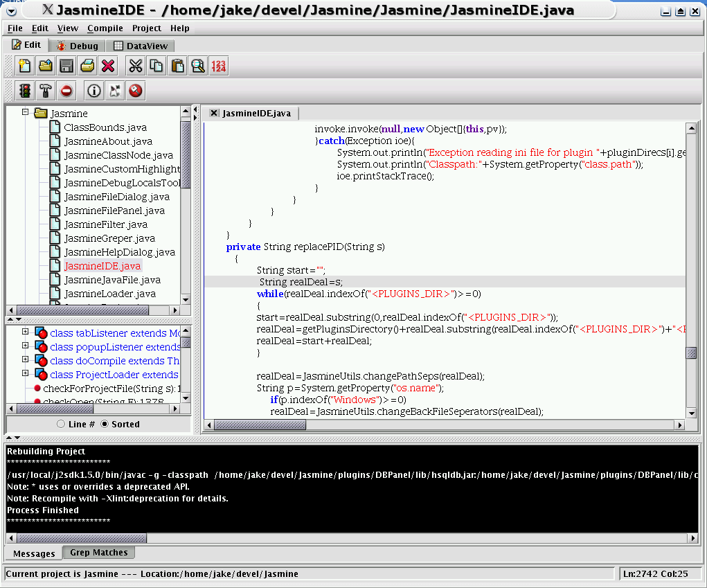Click the 123/124 line number icon
This screenshot has height=588, width=707.
tap(219, 66)
